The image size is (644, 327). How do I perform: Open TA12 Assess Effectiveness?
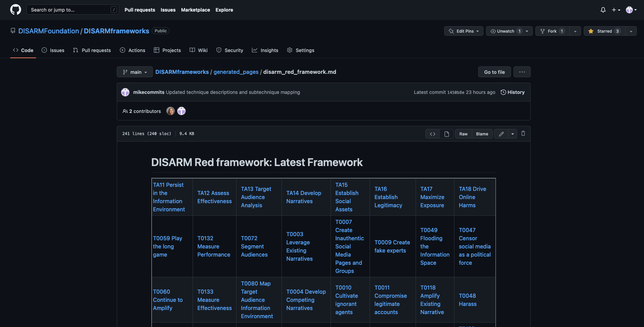point(214,197)
